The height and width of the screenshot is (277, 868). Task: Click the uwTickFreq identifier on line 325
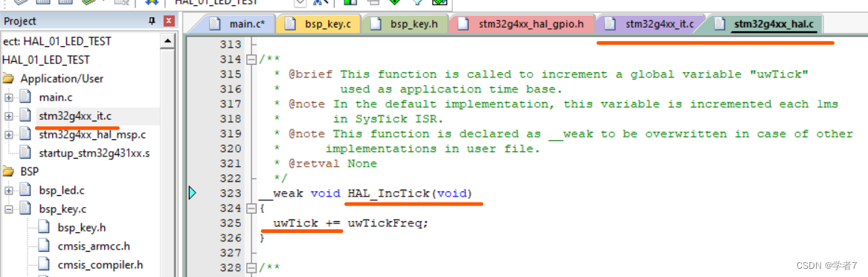[x=385, y=223]
